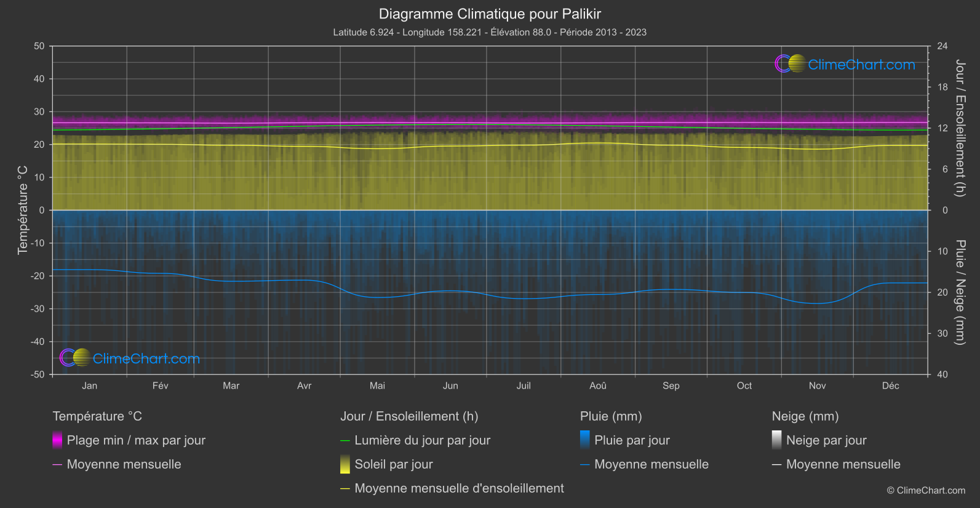The image size is (980, 508).
Task: Click the ClimeChart logo icon beside the 18-hour mark
Action: [790, 64]
